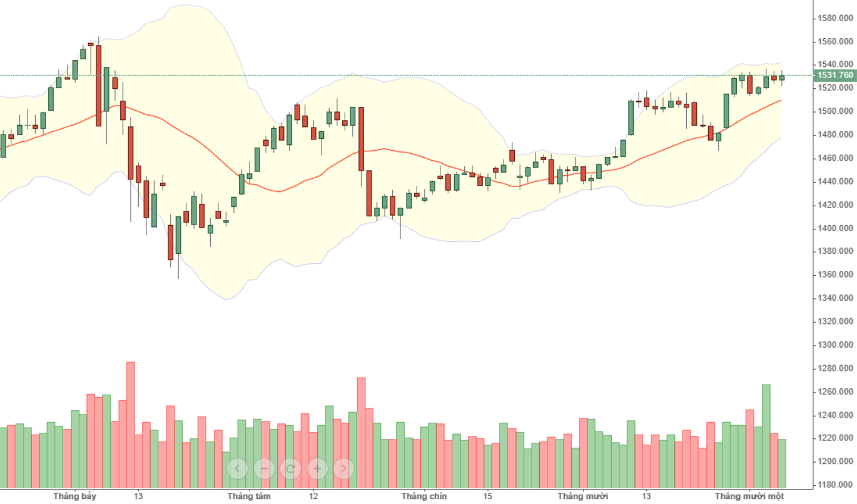Zoom in using the plus button
The width and height of the screenshot is (857, 504).
point(317,468)
